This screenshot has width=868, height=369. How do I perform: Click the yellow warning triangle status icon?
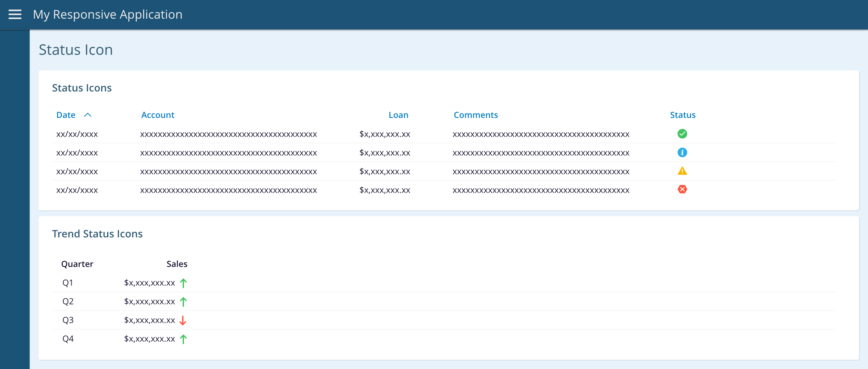click(682, 171)
